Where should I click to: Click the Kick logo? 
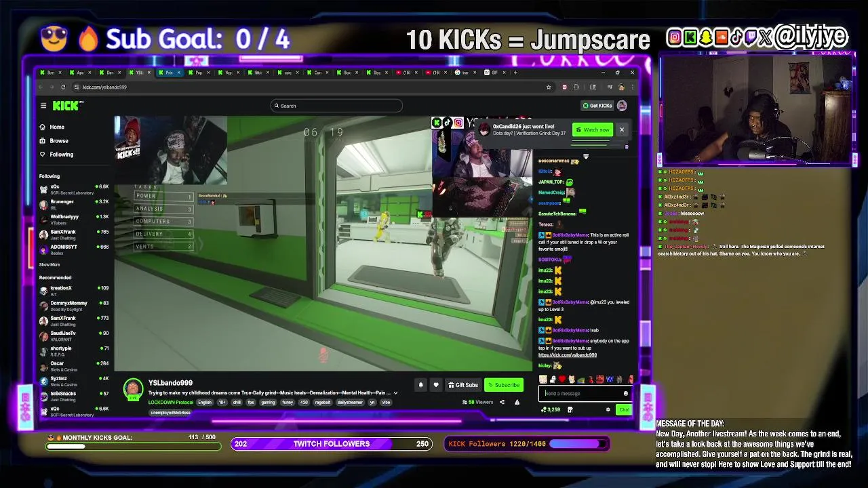68,106
